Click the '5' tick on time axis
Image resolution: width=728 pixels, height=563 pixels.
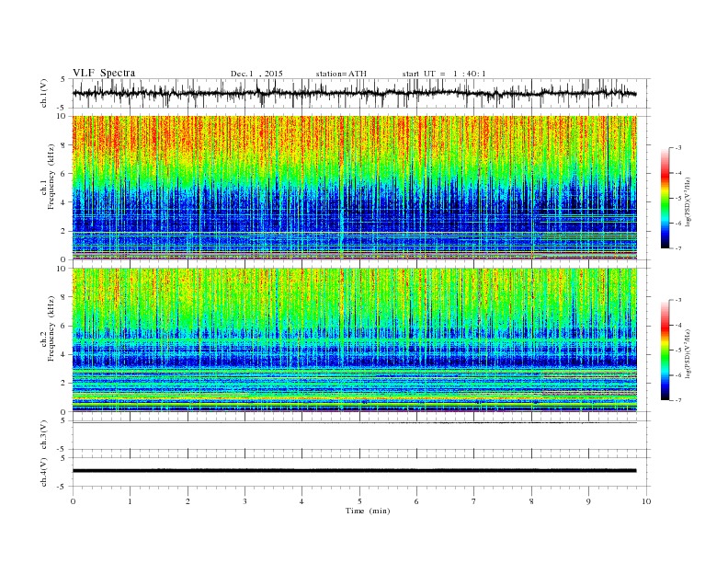click(x=359, y=501)
